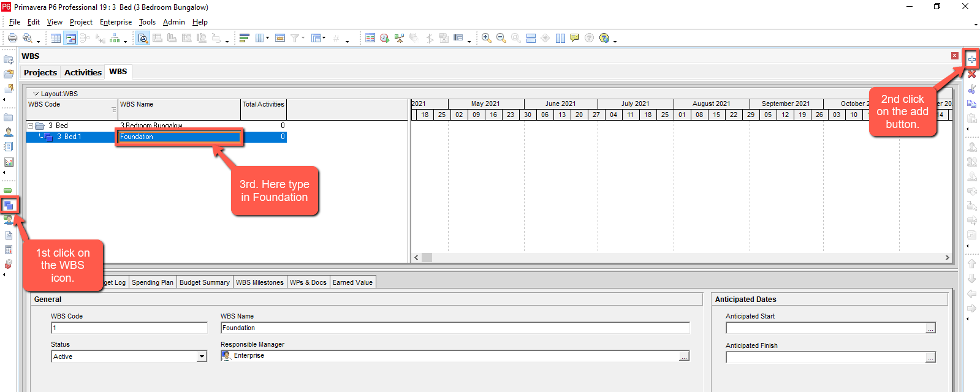Open the online Help globe icon
This screenshot has width=980, height=392.
click(x=604, y=38)
